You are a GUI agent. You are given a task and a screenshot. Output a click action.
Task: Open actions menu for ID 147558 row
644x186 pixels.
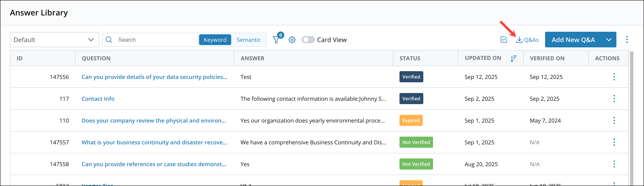[614, 164]
